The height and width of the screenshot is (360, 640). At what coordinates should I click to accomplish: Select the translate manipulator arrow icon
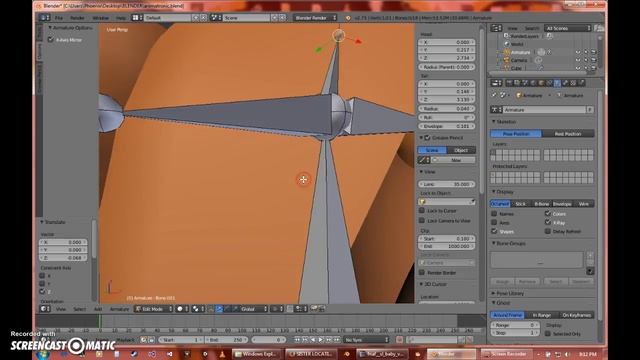219,309
